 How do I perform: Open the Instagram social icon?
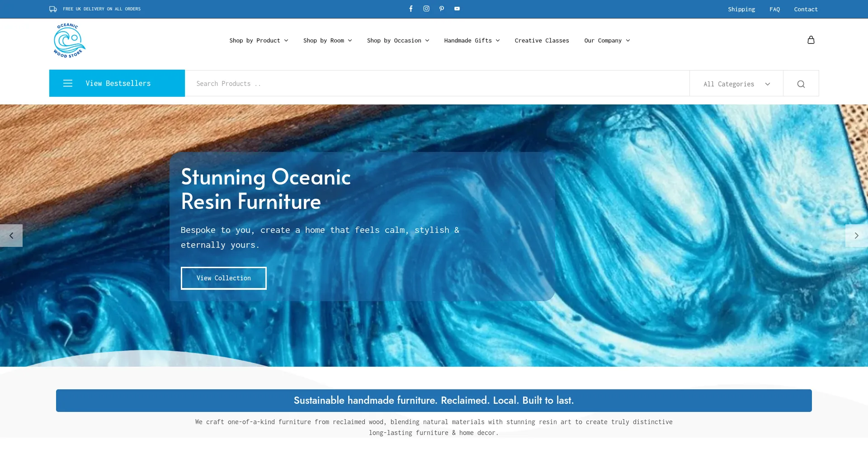(x=426, y=9)
